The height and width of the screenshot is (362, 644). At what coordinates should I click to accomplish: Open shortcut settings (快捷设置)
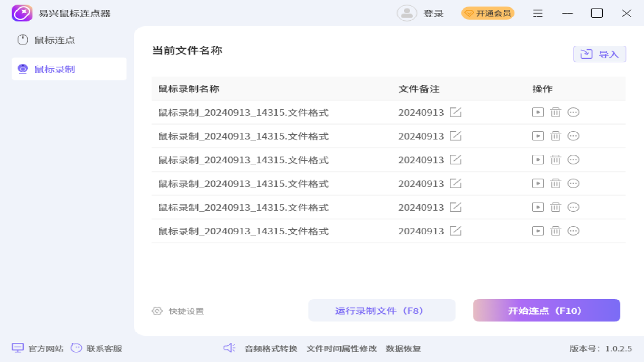pos(178,311)
